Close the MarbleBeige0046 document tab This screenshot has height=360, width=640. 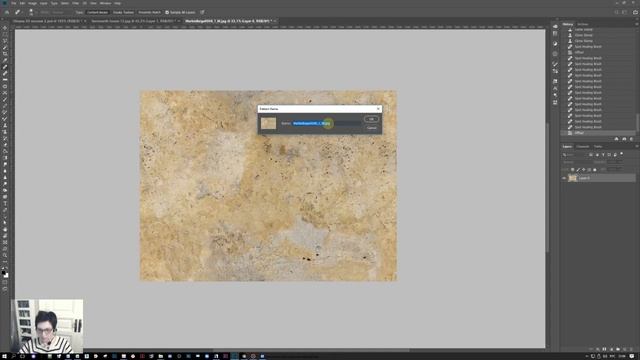(276, 21)
